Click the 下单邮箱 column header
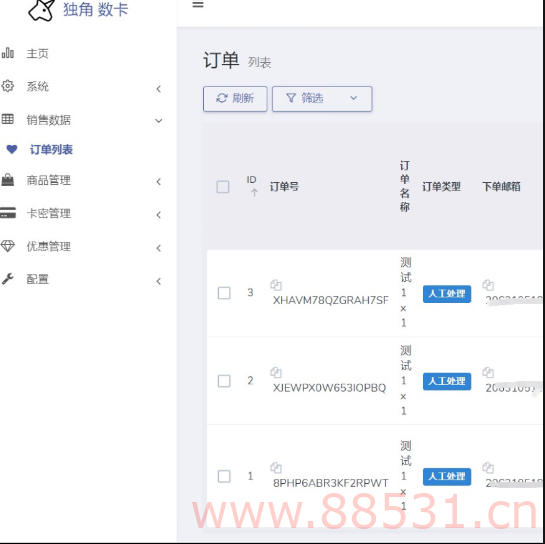This screenshot has height=544, width=545. (501, 187)
